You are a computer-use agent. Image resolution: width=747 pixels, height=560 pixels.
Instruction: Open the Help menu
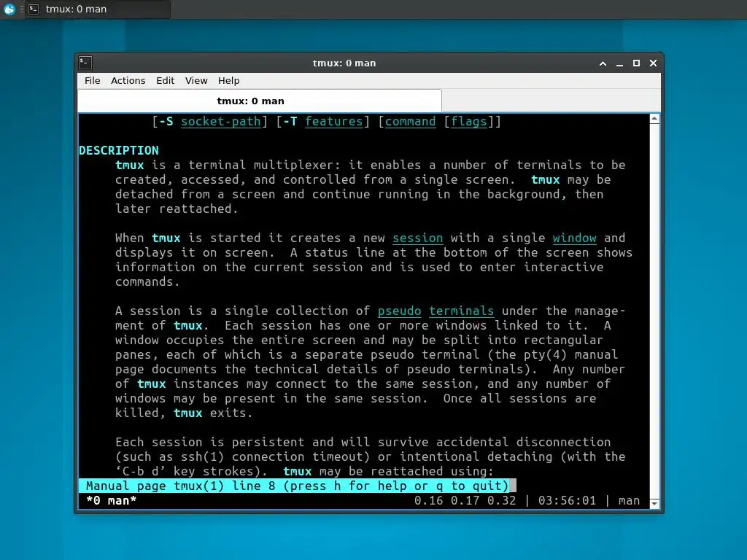click(x=228, y=80)
